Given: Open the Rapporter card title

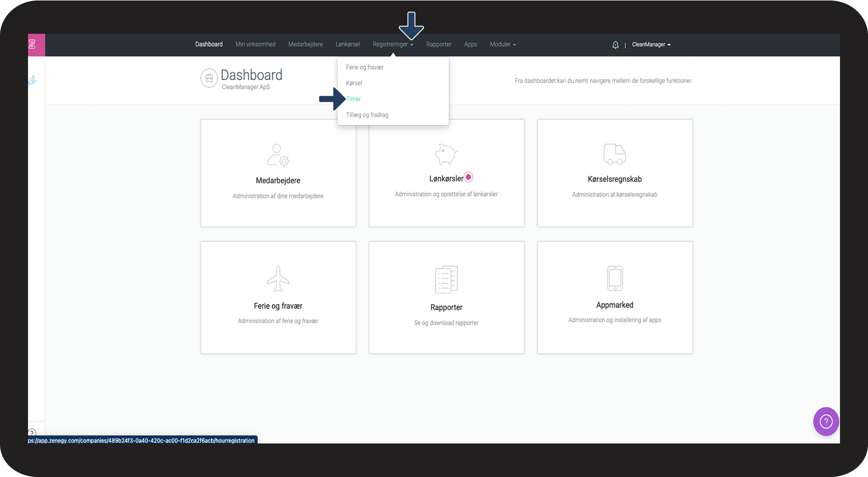Looking at the screenshot, I should [x=447, y=308].
